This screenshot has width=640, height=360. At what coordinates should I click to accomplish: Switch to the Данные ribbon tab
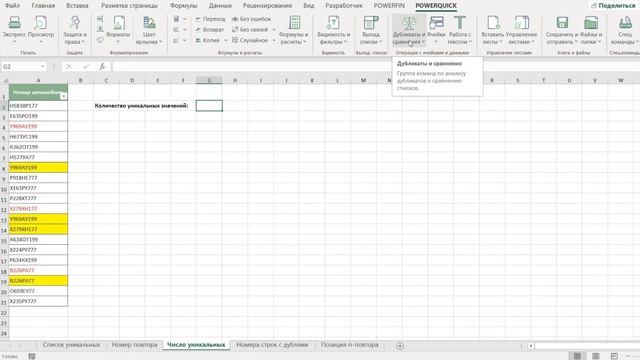point(220,6)
